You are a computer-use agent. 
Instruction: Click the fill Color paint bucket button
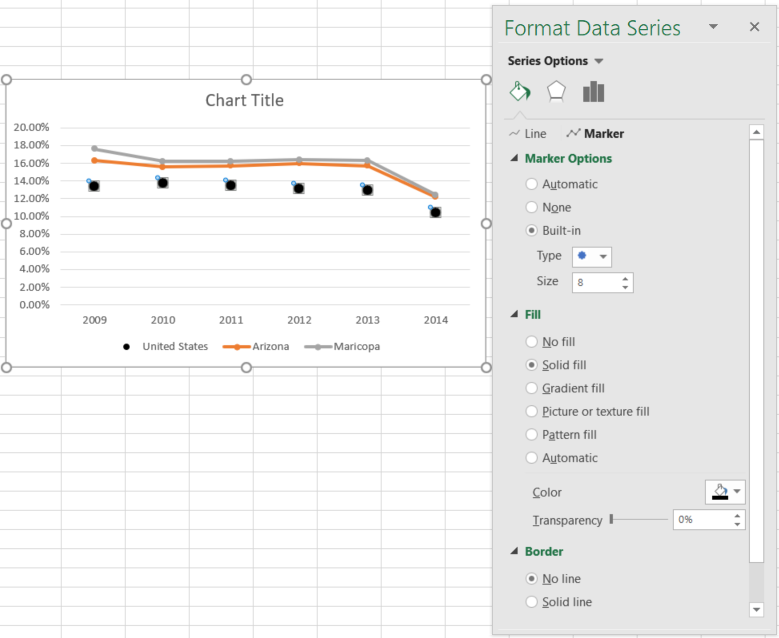720,492
